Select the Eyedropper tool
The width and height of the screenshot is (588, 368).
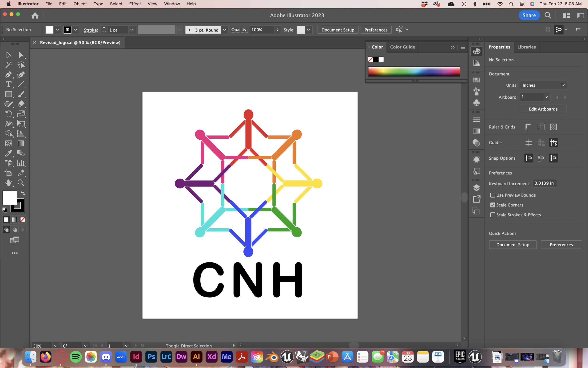pyautogui.click(x=8, y=153)
